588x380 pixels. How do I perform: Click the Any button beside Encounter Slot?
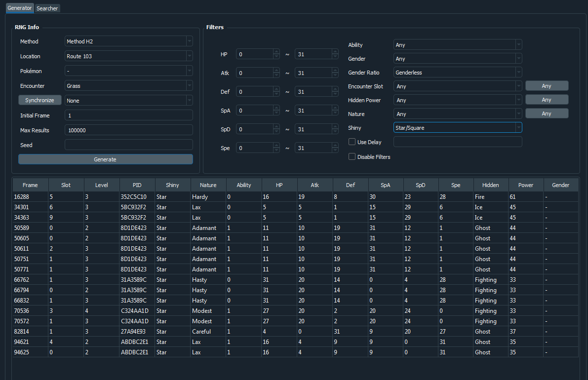pos(547,86)
